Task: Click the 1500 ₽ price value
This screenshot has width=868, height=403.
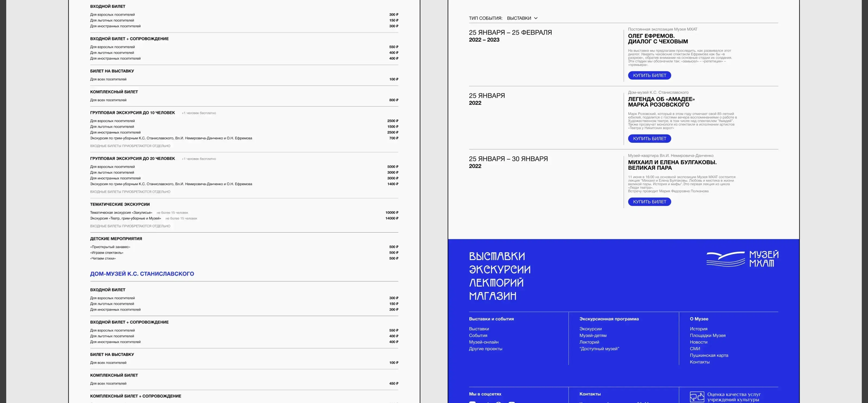Action: click(x=392, y=127)
